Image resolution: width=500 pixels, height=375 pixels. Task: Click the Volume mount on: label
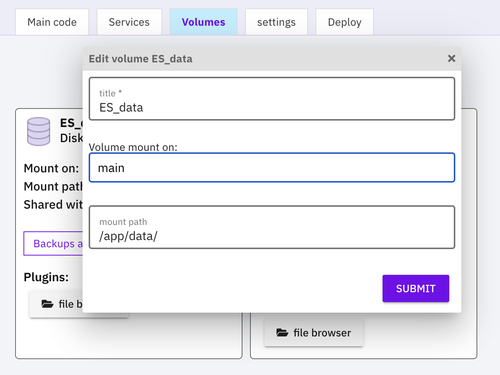[x=133, y=147]
